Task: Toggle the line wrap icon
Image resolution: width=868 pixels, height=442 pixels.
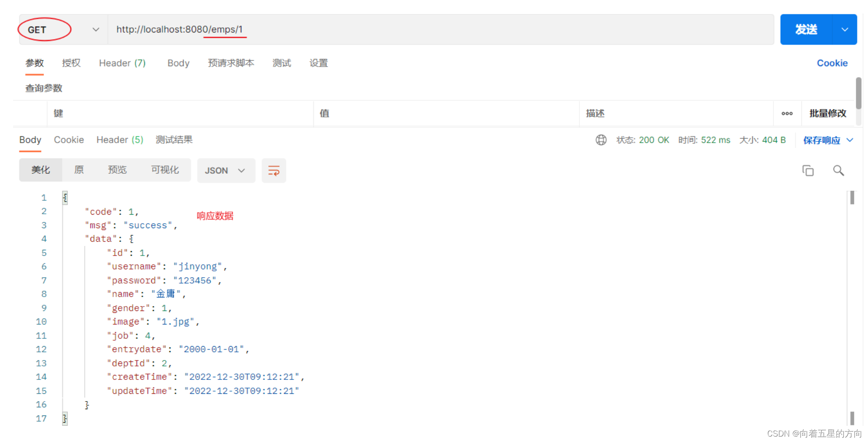Action: 274,171
